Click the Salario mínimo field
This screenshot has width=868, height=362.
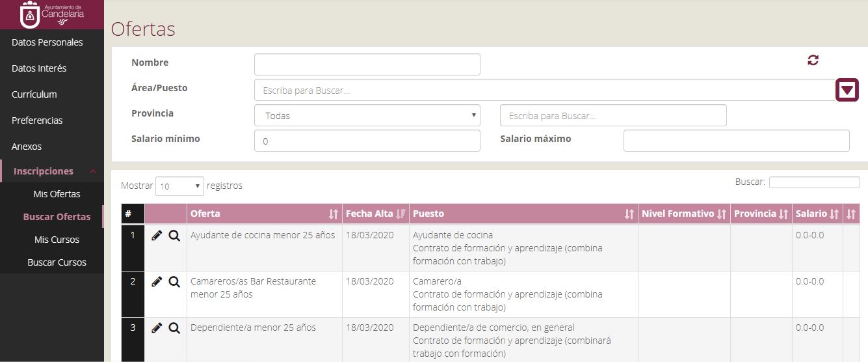coord(367,141)
